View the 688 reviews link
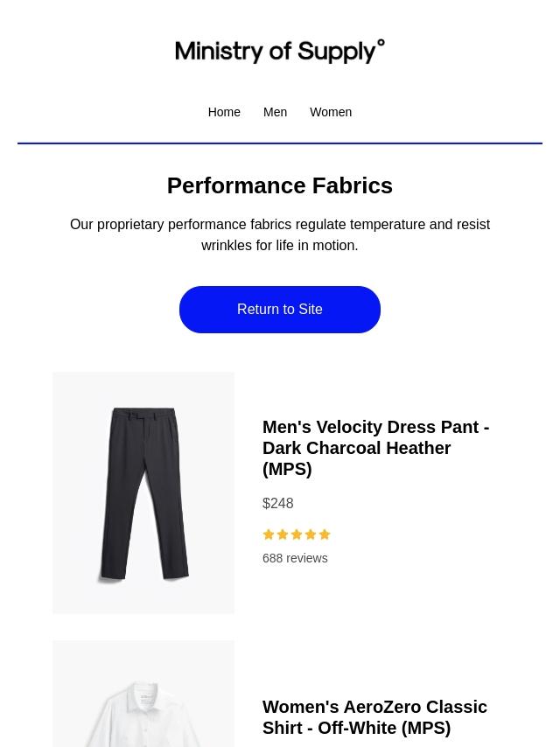Viewport: 560px width, 747px height. (x=295, y=558)
